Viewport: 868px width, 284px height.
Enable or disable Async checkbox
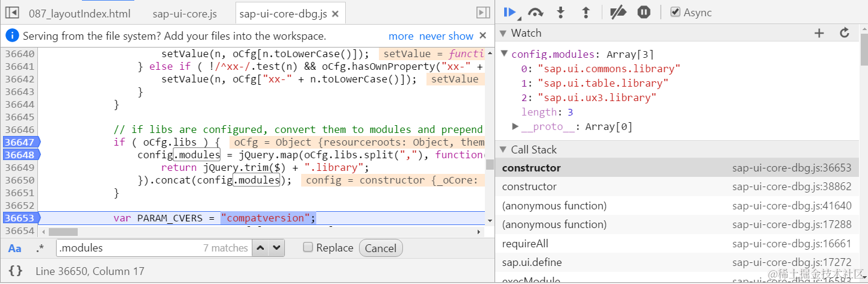coord(675,12)
